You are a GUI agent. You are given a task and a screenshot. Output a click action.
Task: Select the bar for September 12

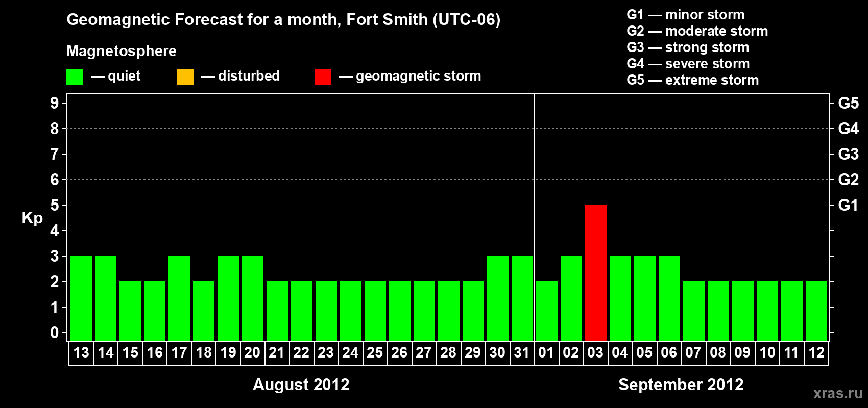coord(816,311)
